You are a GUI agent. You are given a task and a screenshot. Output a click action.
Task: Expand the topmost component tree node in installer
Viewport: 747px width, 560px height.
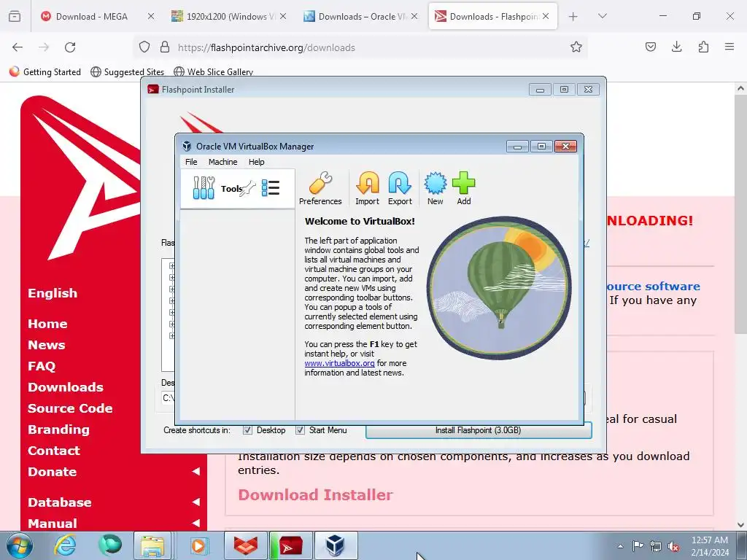172,265
